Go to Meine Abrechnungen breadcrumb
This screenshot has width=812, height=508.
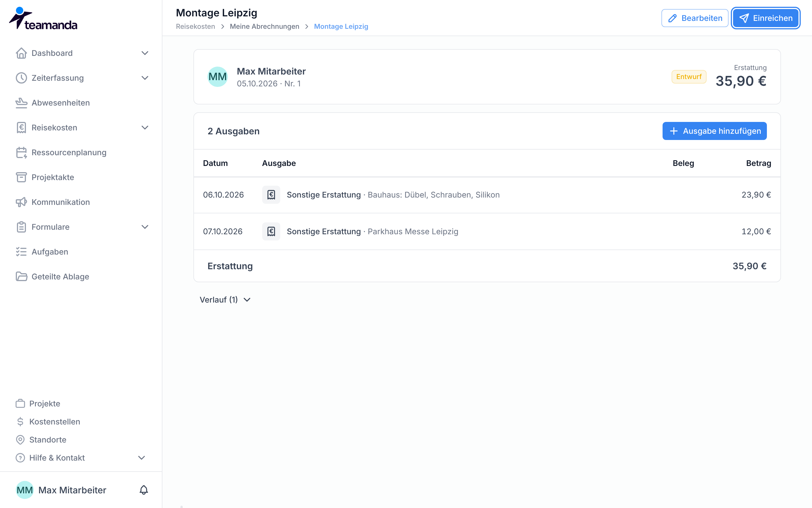point(264,27)
